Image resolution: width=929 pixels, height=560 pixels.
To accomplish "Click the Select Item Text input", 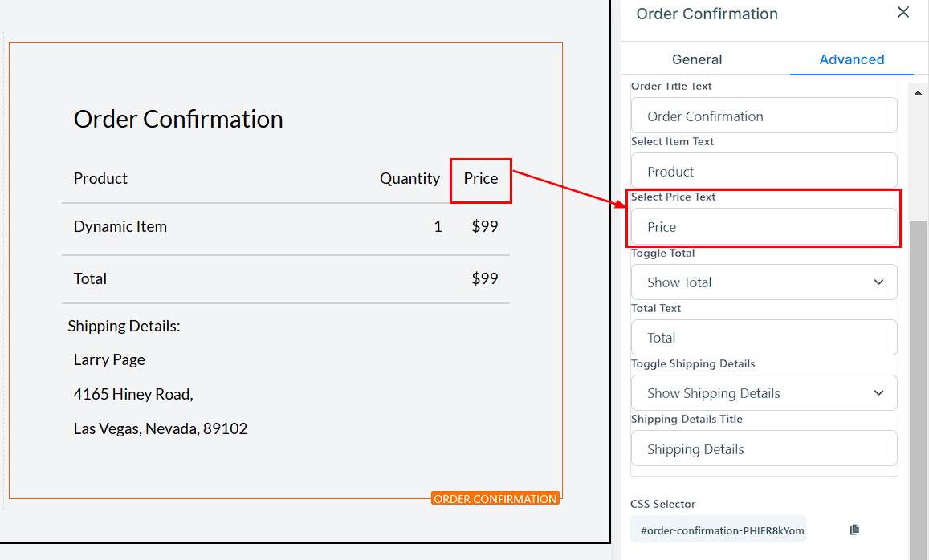I will (x=764, y=172).
